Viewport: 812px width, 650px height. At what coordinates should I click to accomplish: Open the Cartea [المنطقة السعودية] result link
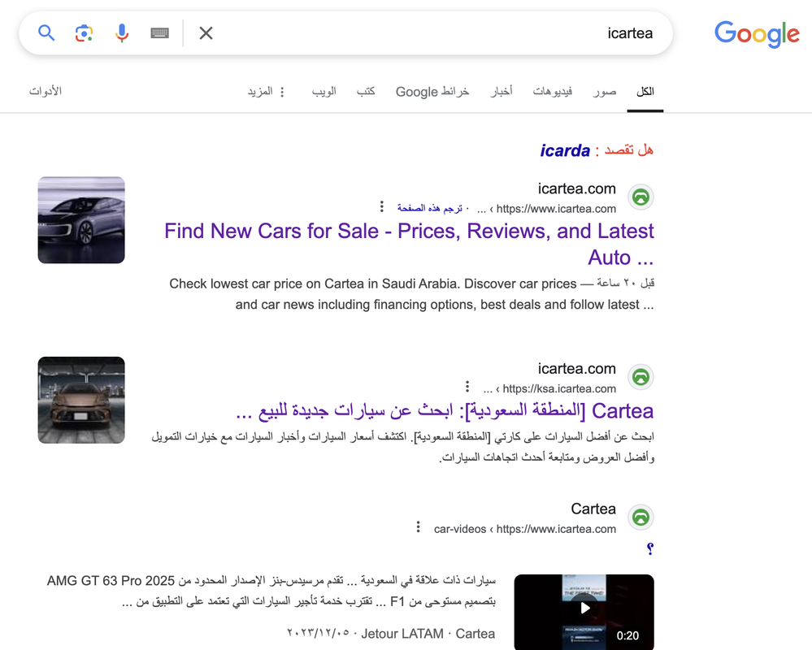point(445,411)
